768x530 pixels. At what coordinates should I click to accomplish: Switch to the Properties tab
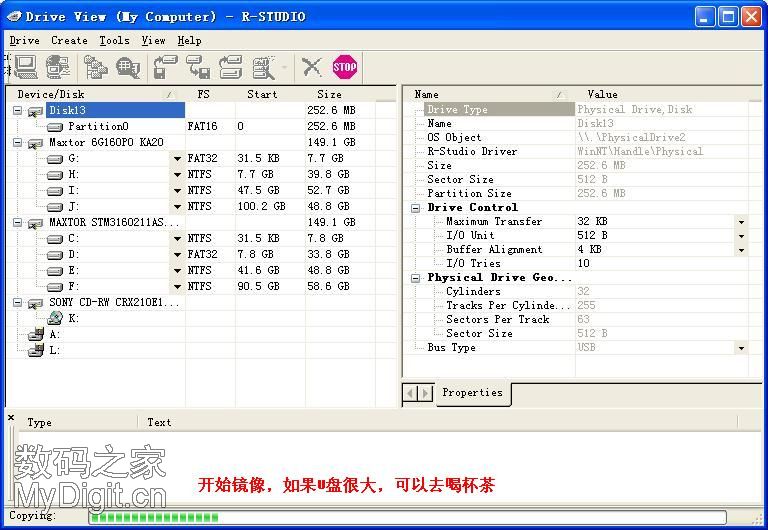(x=472, y=393)
